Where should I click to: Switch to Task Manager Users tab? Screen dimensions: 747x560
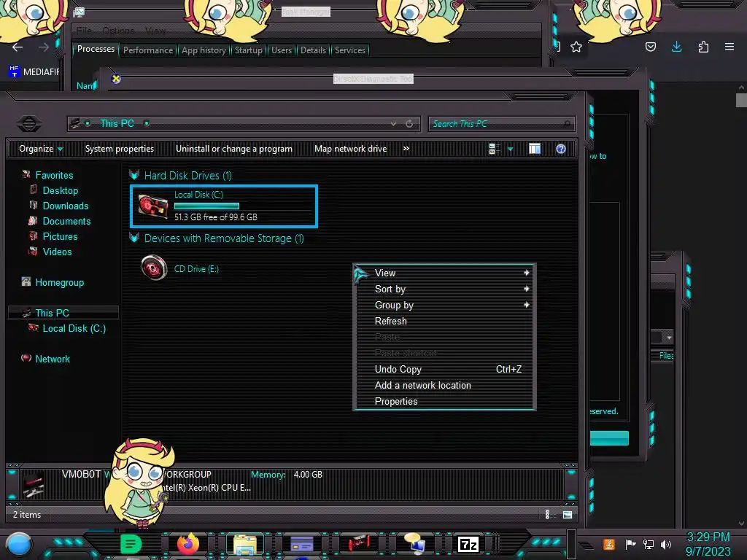click(x=282, y=50)
